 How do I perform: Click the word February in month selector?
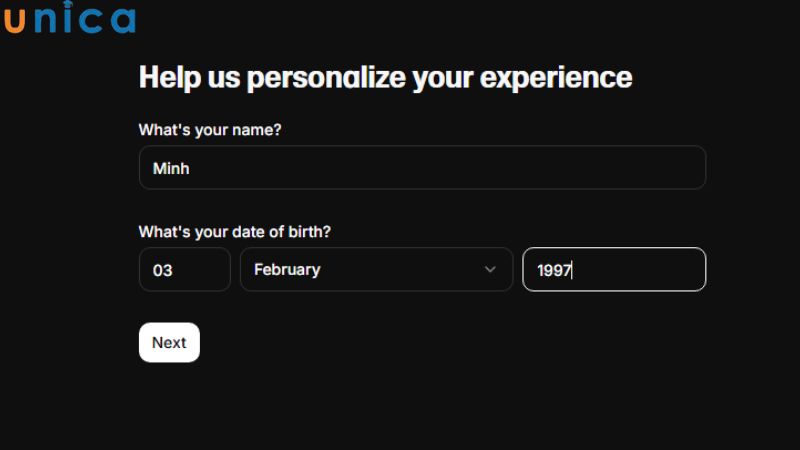[x=287, y=269]
